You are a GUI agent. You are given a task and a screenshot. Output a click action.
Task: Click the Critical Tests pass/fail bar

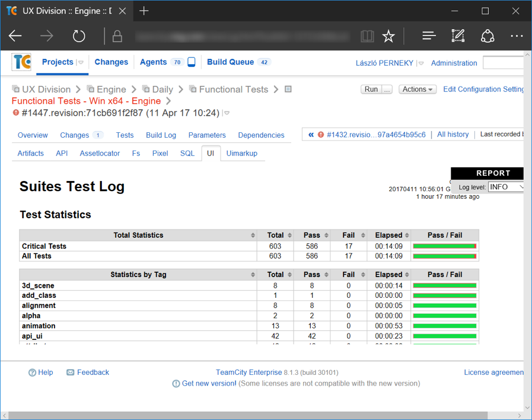pyautogui.click(x=444, y=246)
